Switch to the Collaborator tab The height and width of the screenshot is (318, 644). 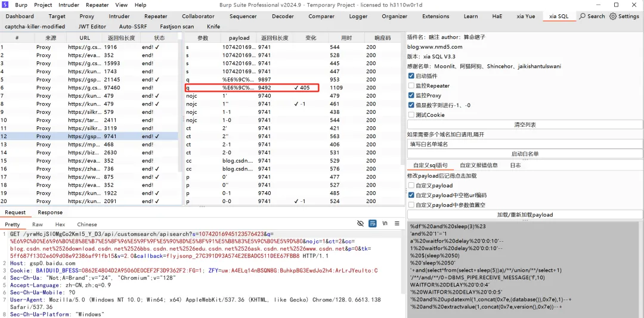[x=198, y=17]
